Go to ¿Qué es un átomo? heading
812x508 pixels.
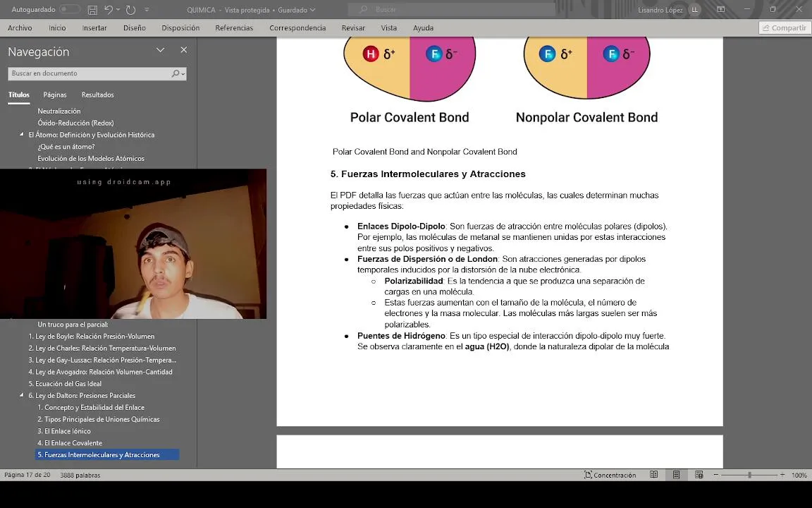pos(66,147)
